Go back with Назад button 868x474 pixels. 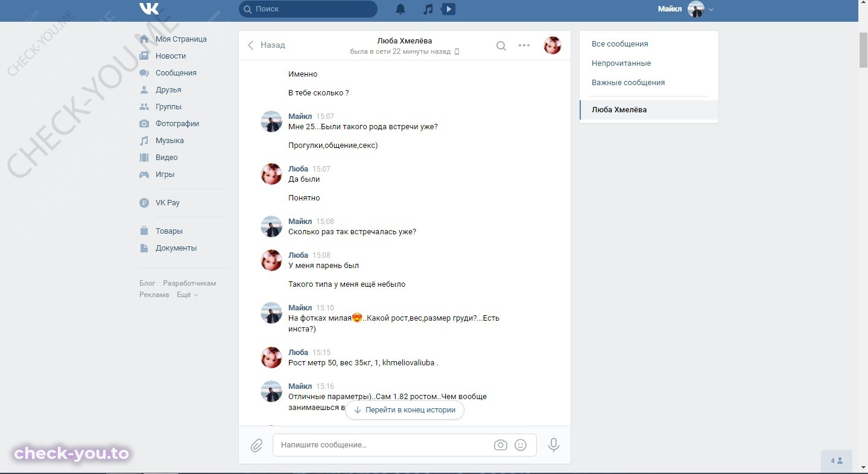266,45
